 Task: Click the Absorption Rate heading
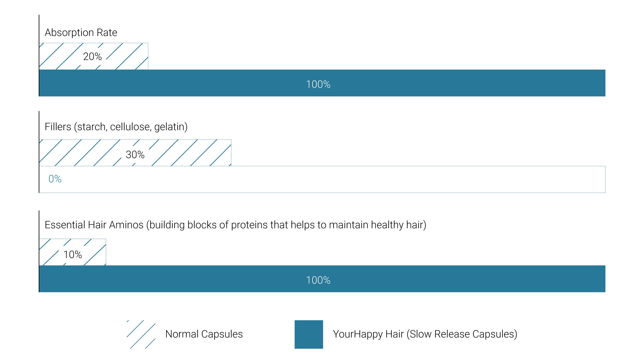[x=81, y=33]
